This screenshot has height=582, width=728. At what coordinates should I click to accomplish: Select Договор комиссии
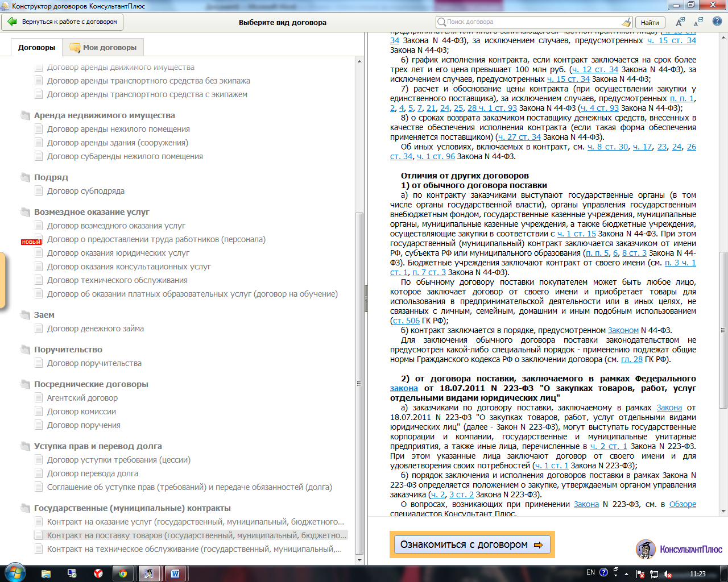[x=81, y=411]
